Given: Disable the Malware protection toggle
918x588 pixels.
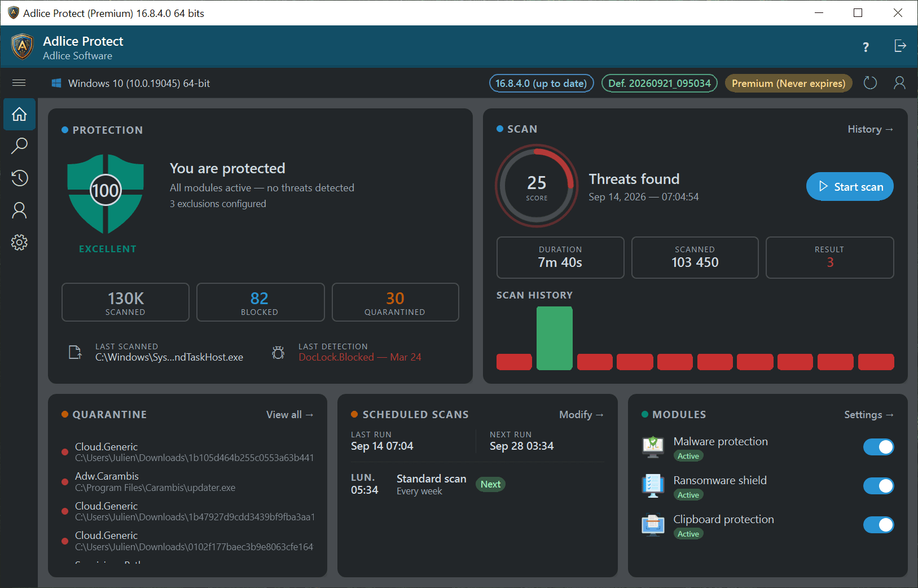Looking at the screenshot, I should click(879, 447).
